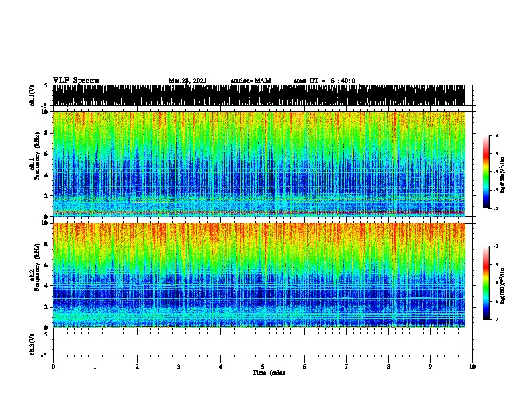Click the "2" minute time axis tick label

137,367
